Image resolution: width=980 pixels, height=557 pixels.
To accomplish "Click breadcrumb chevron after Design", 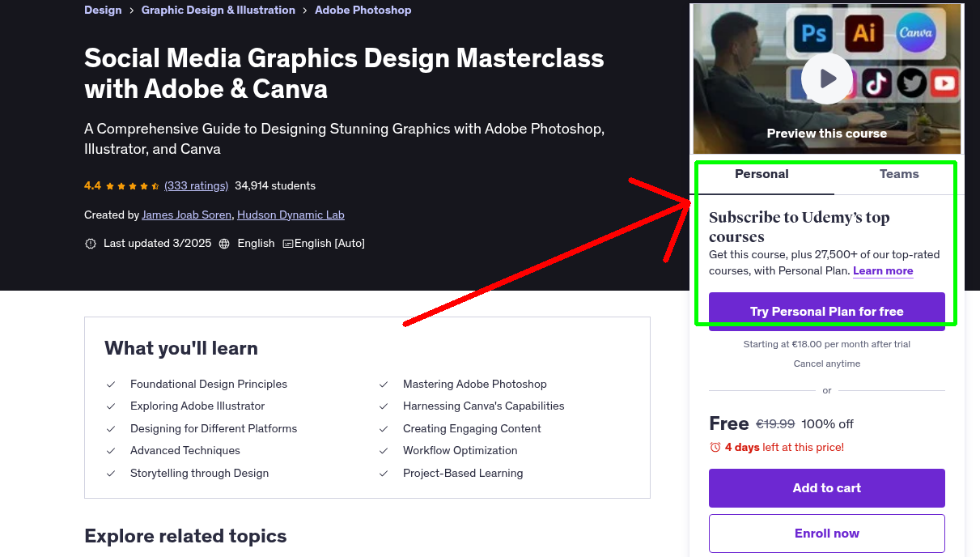I will (x=132, y=11).
